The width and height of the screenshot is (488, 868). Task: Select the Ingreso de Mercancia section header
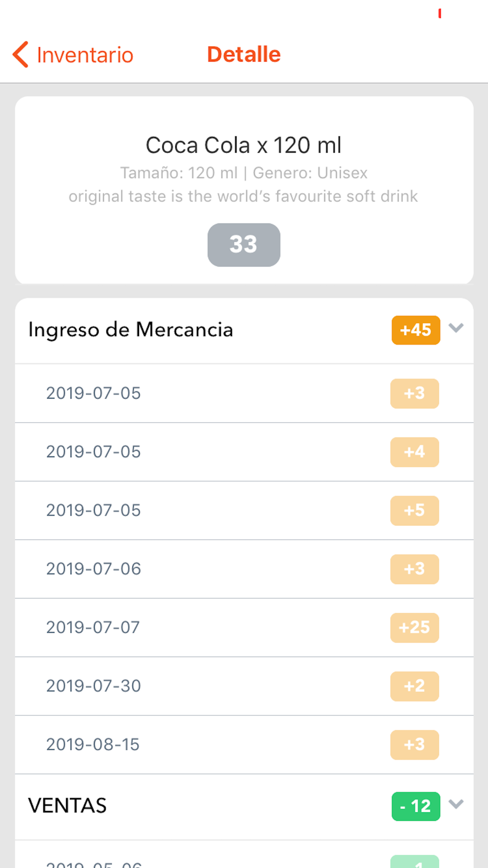tap(131, 330)
